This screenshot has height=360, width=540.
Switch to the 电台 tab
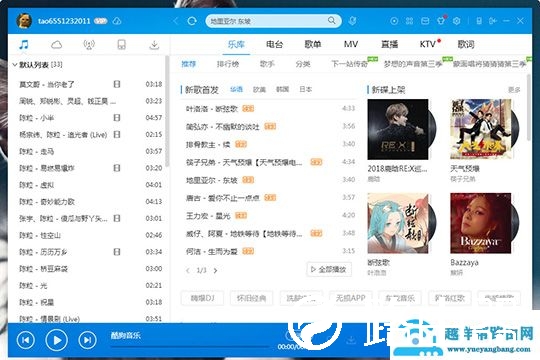(x=274, y=44)
